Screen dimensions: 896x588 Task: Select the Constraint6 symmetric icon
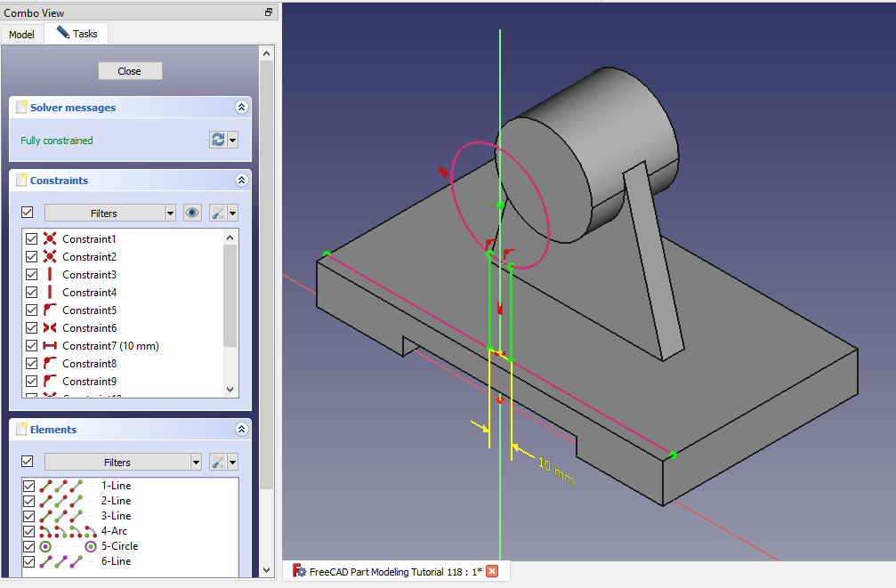[x=50, y=328]
